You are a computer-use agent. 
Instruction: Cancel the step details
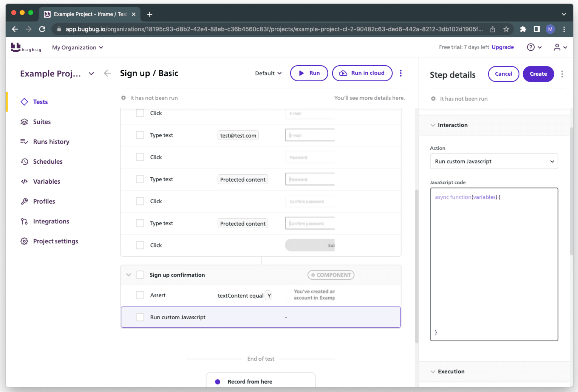(x=503, y=74)
